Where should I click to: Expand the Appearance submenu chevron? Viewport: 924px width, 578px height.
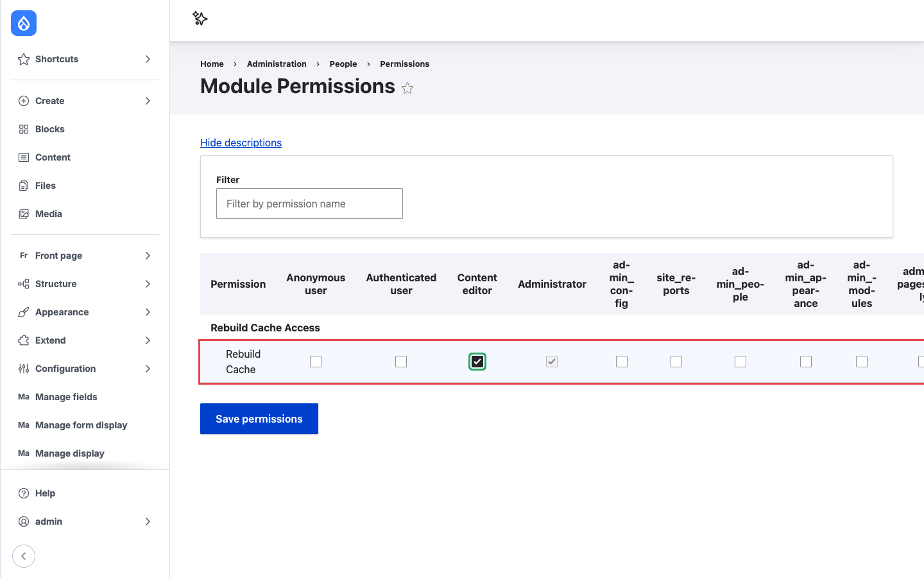[148, 312]
